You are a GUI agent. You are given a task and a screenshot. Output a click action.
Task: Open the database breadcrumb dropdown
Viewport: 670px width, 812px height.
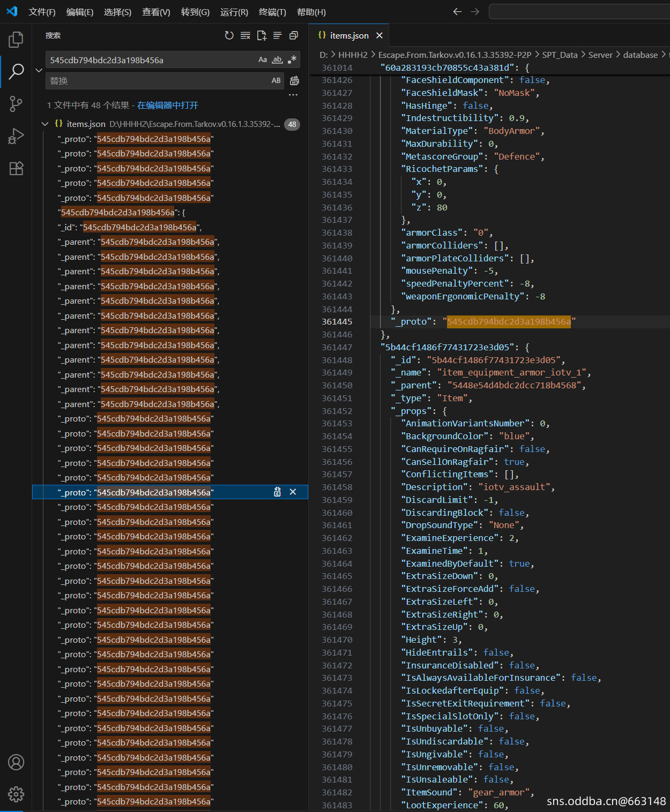[x=641, y=55]
